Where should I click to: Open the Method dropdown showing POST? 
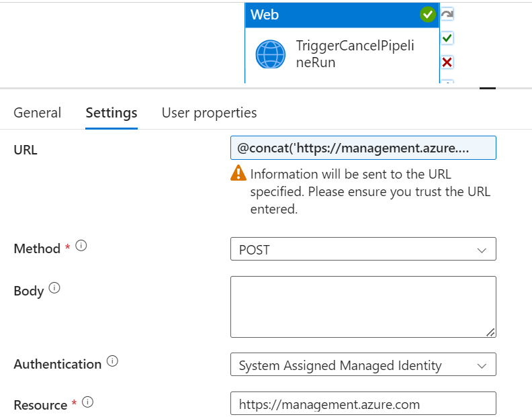tap(363, 249)
